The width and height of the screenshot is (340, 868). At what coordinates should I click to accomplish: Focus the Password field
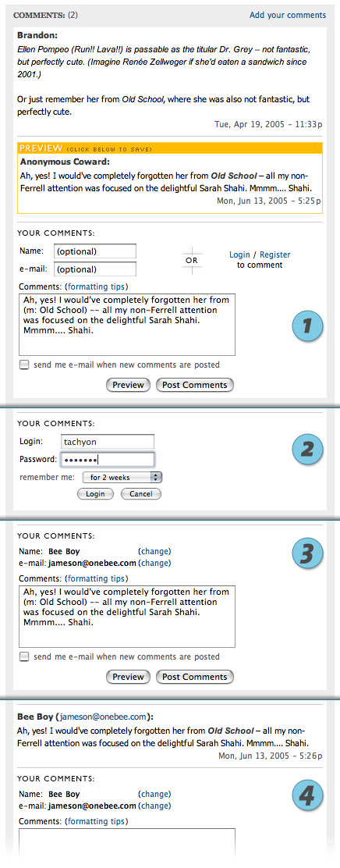(x=108, y=460)
